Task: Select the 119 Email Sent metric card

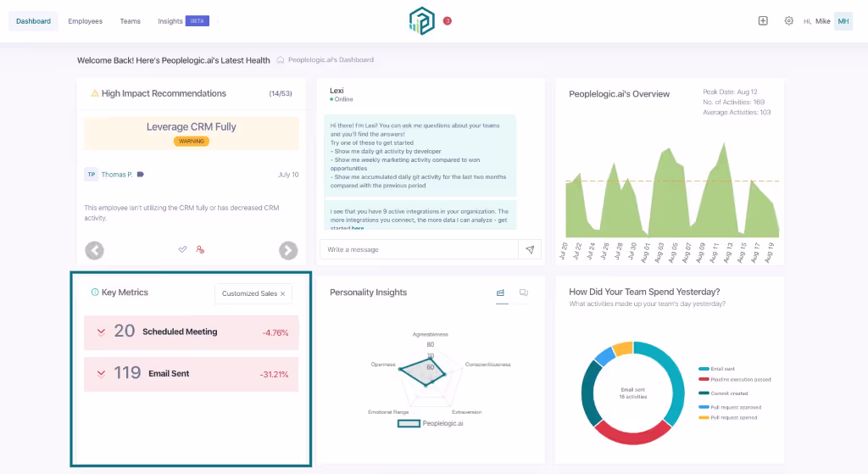Action: pos(191,374)
